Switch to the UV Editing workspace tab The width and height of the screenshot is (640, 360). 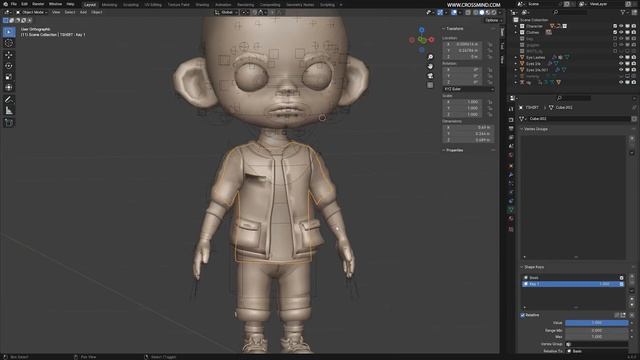click(153, 5)
